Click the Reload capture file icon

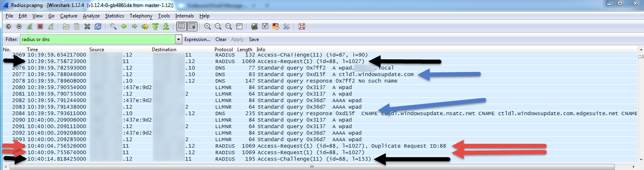click(98, 26)
